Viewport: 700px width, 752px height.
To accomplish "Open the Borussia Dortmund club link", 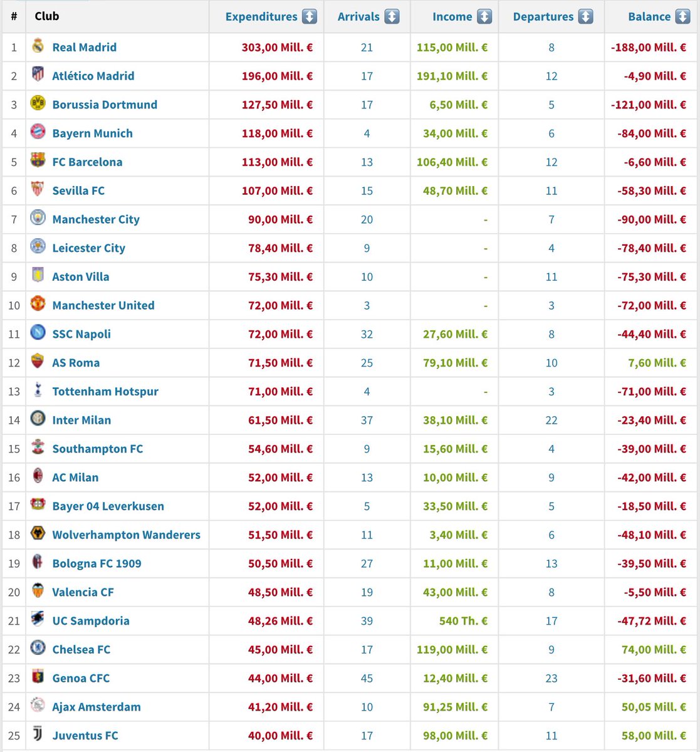I will (105, 105).
